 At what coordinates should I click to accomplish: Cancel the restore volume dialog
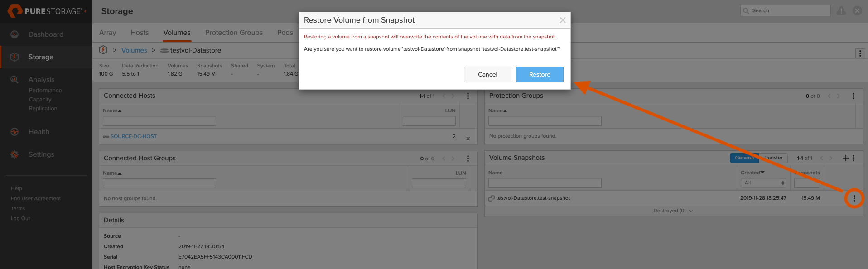coord(487,74)
